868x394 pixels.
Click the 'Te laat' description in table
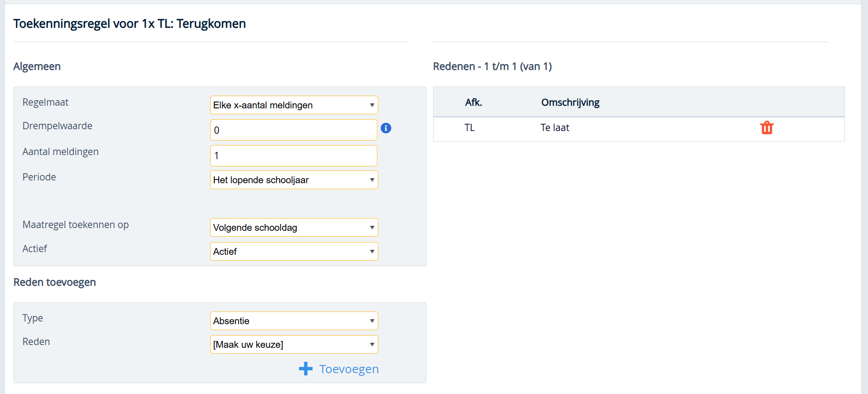(x=555, y=128)
